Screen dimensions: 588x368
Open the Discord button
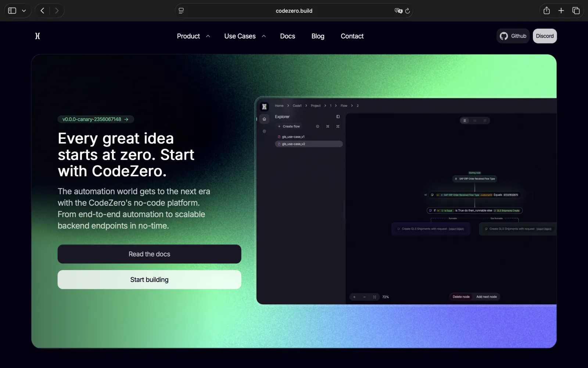545,36
